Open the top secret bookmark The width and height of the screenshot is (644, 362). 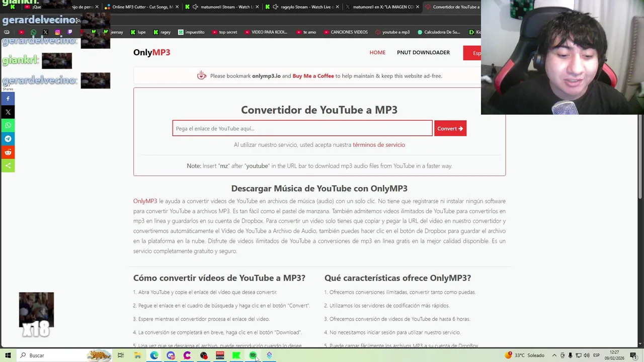224,32
